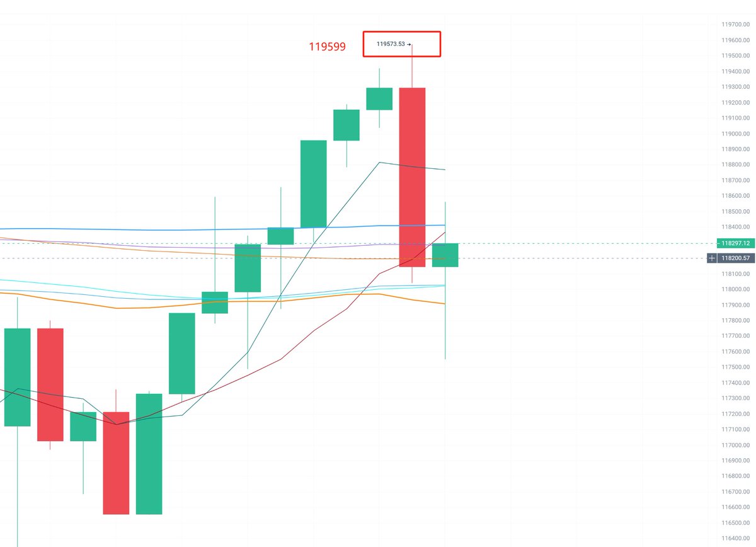Image resolution: width=756 pixels, height=547 pixels.
Task: Select the red rectangle annotation around 119573.53
Action: pos(401,44)
